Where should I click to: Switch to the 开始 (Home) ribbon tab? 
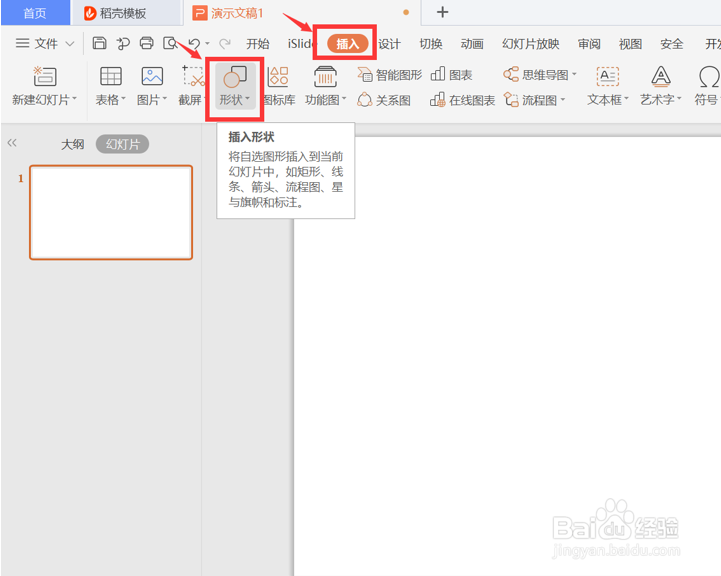(258, 44)
